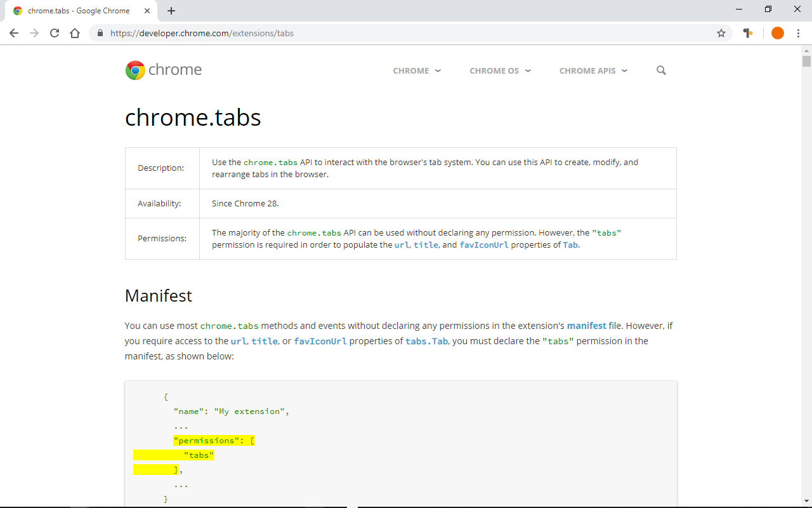Viewport: 812px width, 508px height.
Task: Bookmark this page with the star icon
Action: [721, 33]
